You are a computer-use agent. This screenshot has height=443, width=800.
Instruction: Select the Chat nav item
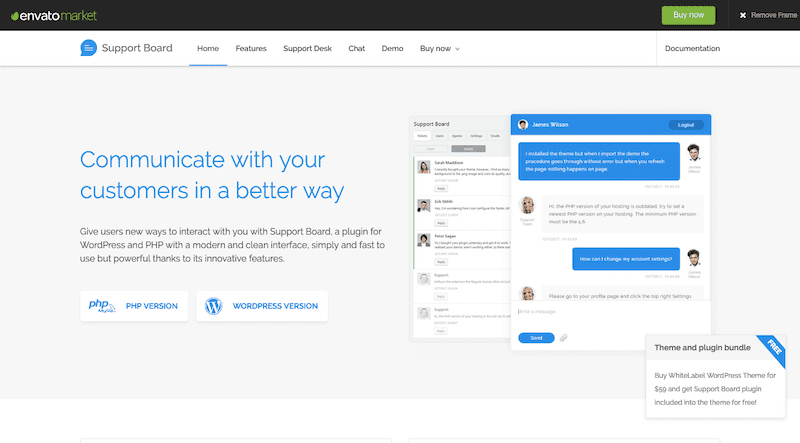tap(356, 48)
